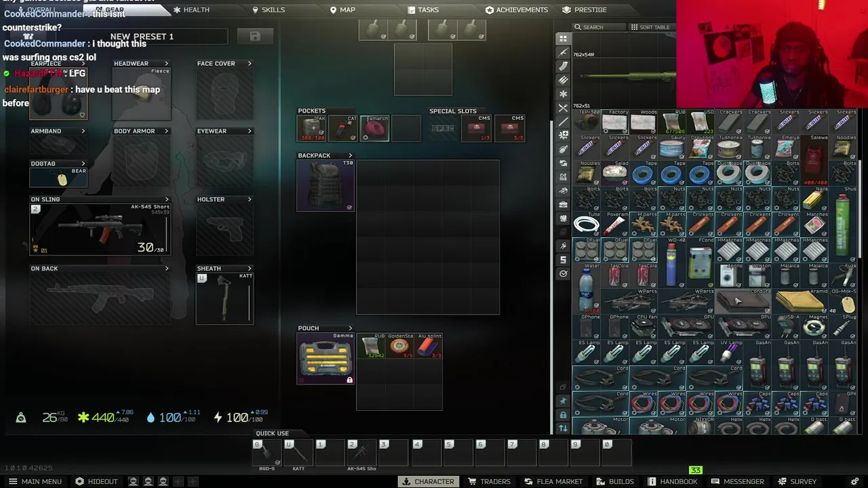
Task: Select the OG-Milk-S dogtag item
Action: click(x=842, y=302)
